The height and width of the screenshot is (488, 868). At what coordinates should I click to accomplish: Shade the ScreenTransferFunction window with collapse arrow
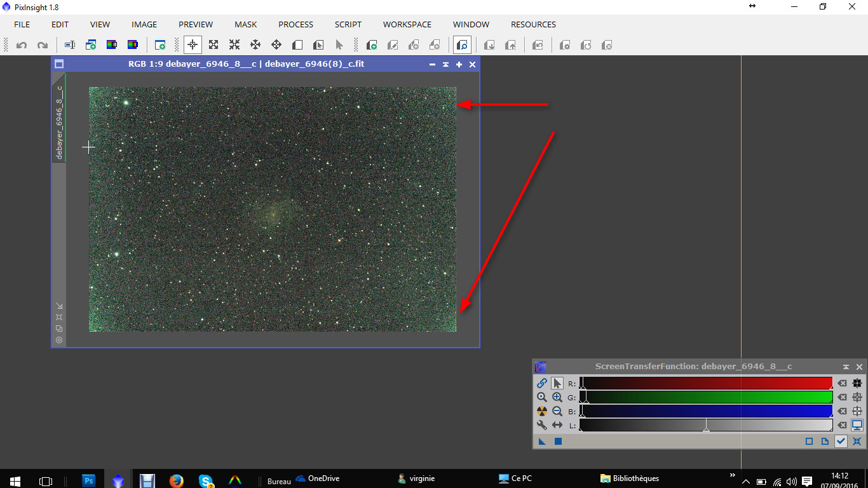click(x=846, y=367)
